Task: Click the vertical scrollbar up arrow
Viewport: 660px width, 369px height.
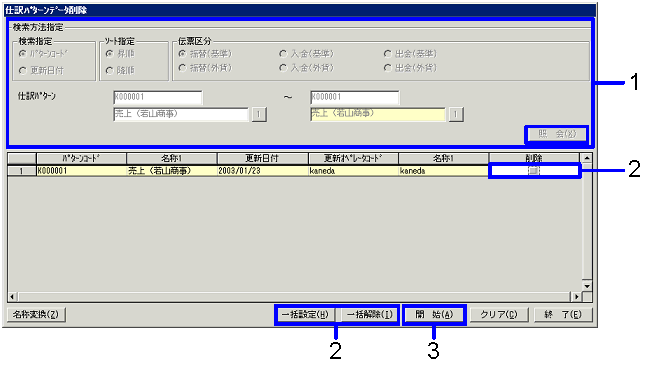Action: 587,158
